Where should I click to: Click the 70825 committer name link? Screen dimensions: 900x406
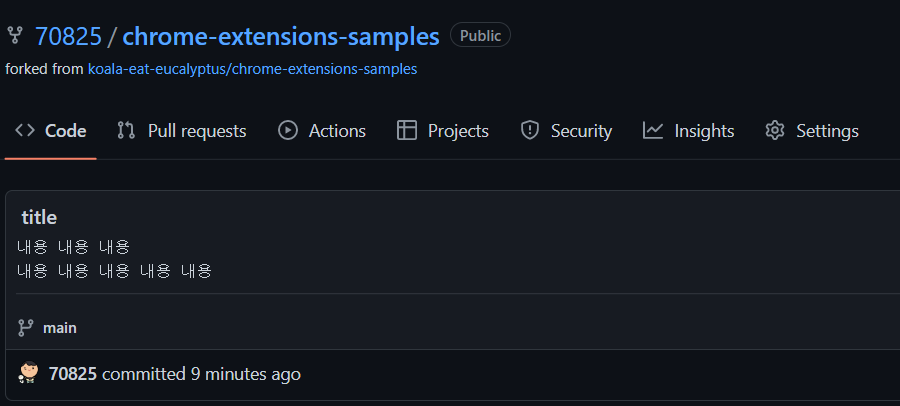point(73,374)
